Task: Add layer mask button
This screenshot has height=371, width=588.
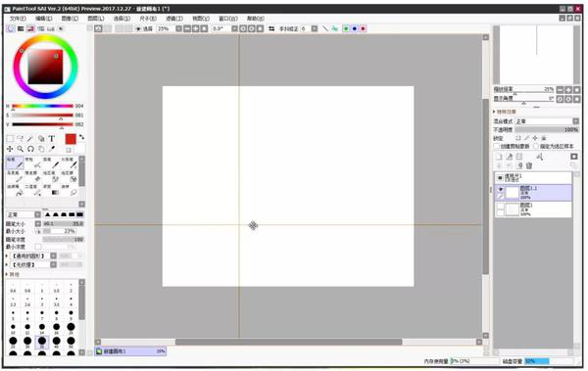Action: tap(573, 157)
